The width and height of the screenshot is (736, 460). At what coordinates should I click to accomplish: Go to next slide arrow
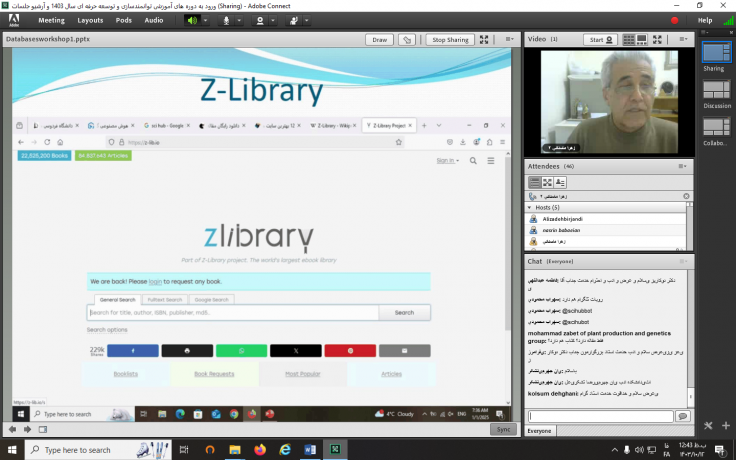point(27,429)
